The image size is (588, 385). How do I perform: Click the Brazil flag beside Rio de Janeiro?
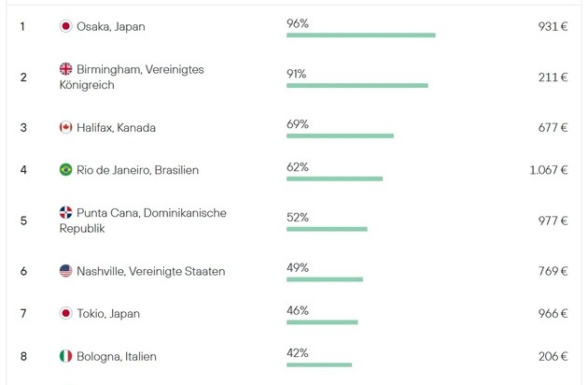(x=65, y=170)
